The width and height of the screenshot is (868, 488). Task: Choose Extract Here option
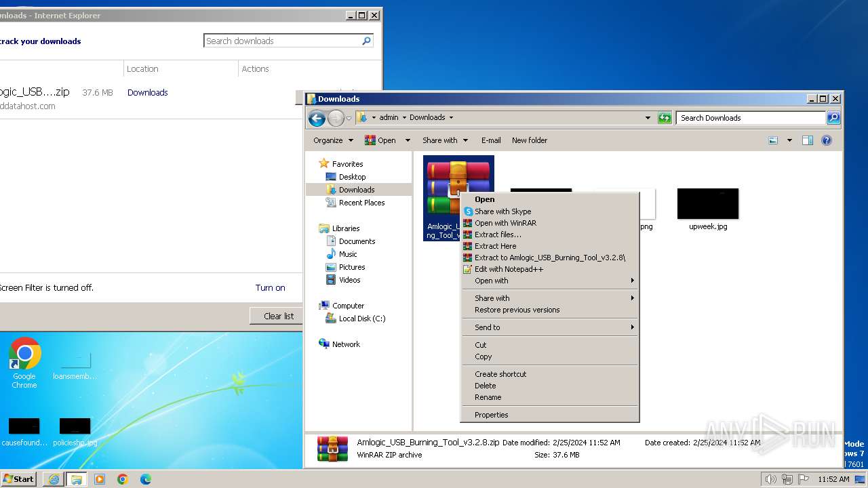(549, 246)
